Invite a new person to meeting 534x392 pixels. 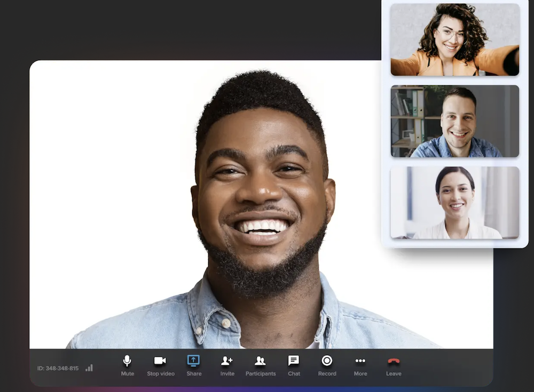point(227,365)
